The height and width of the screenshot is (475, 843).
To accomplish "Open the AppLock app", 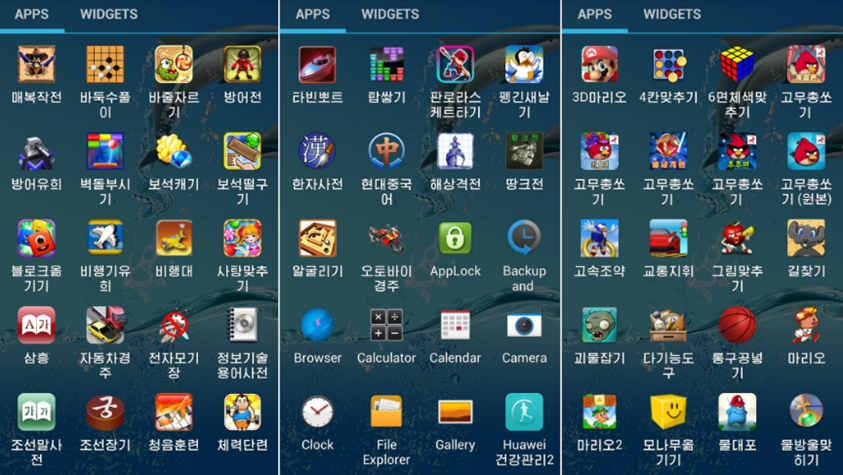I will pyautogui.click(x=455, y=239).
